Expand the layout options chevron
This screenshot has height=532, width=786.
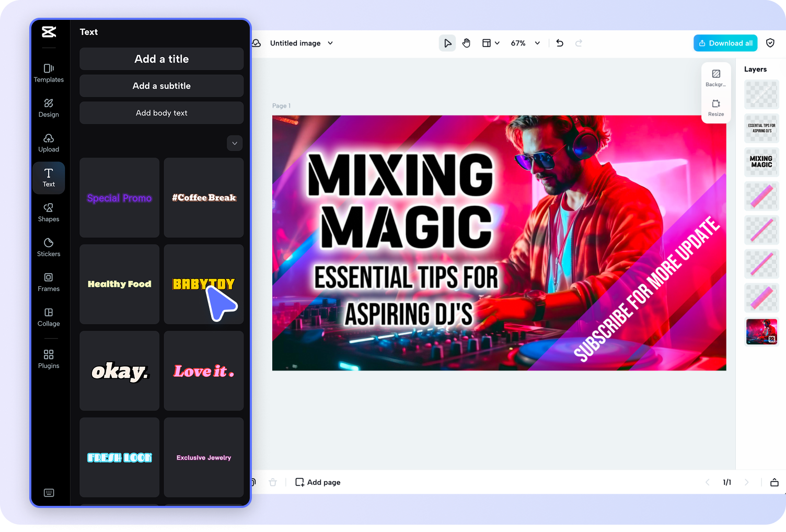tap(497, 43)
